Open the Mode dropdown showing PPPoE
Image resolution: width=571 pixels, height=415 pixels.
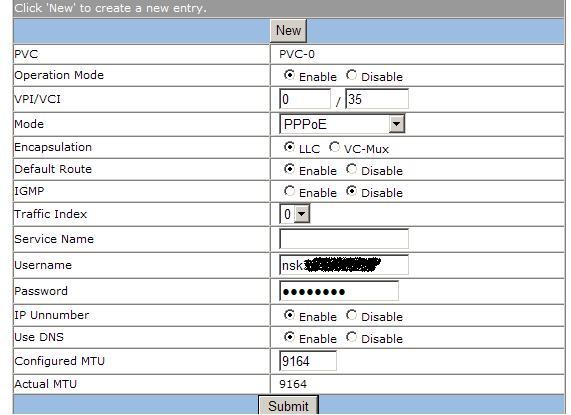pyautogui.click(x=342, y=124)
